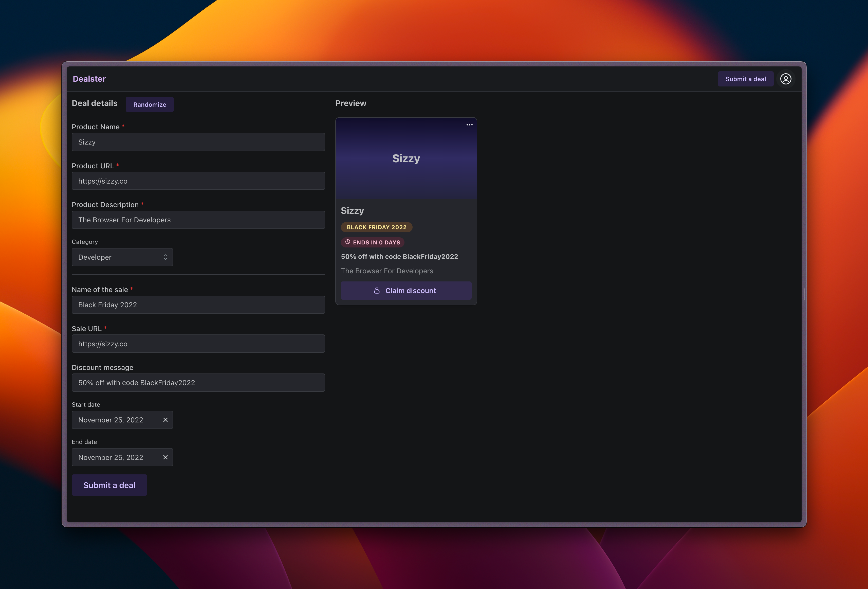Click the preview text '50% off with code BlackFriday2022'
868x589 pixels.
(399, 257)
